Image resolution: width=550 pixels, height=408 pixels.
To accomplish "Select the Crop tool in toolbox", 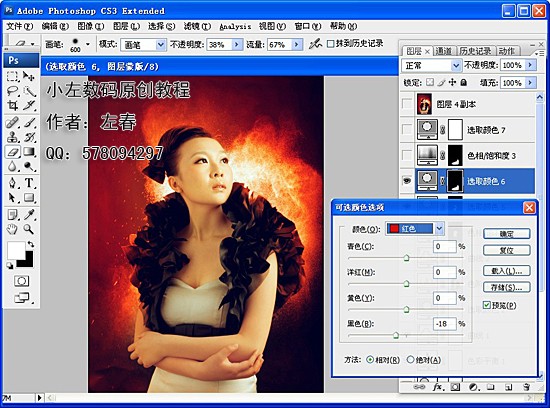I will tap(13, 105).
